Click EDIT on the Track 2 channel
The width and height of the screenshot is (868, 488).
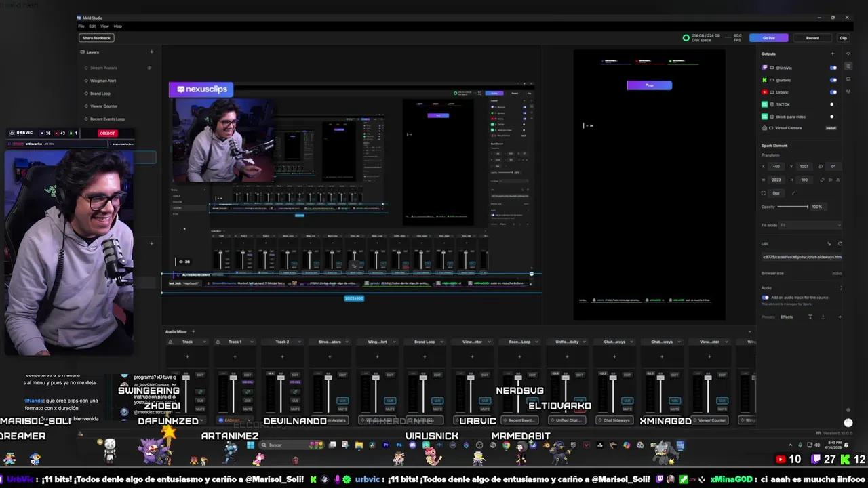[295, 375]
